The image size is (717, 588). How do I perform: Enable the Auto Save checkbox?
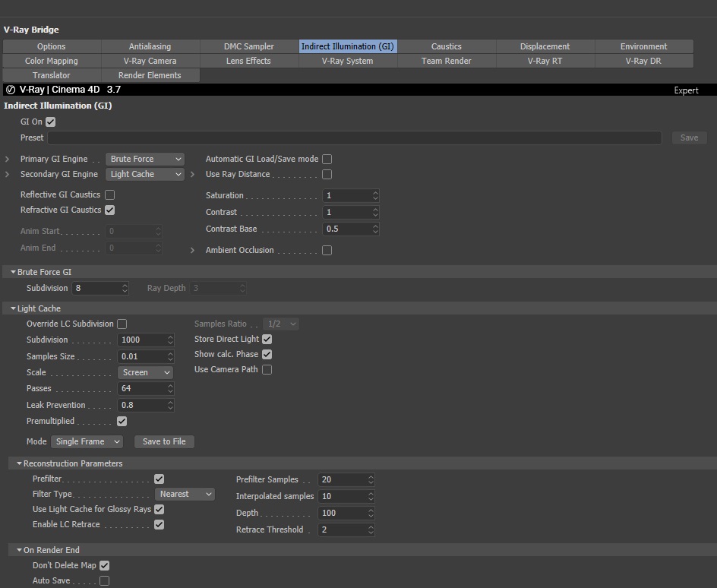(104, 580)
